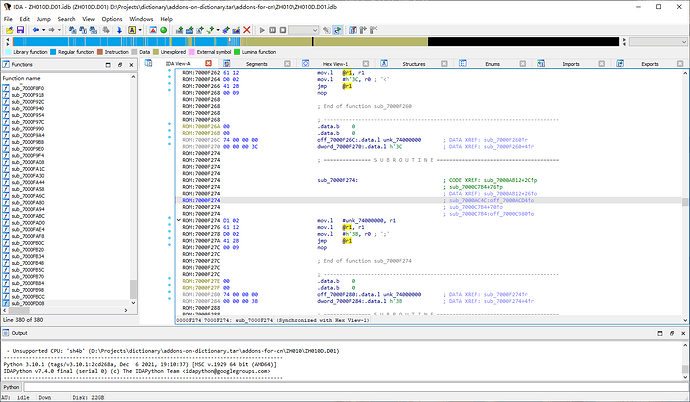Start the debugger with the play icon
The height and width of the screenshot is (402, 690).
tap(262, 30)
